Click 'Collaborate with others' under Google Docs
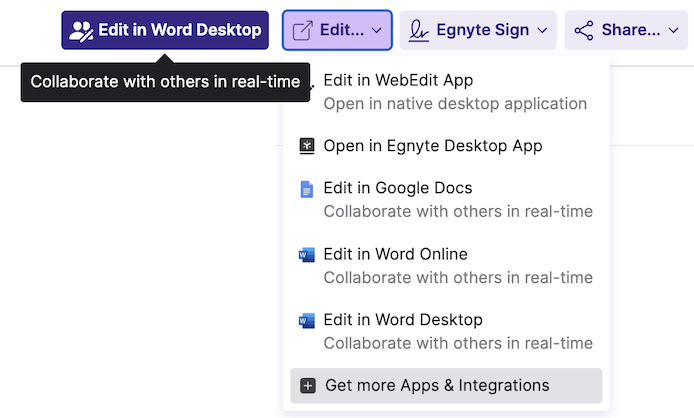 pyautogui.click(x=458, y=211)
